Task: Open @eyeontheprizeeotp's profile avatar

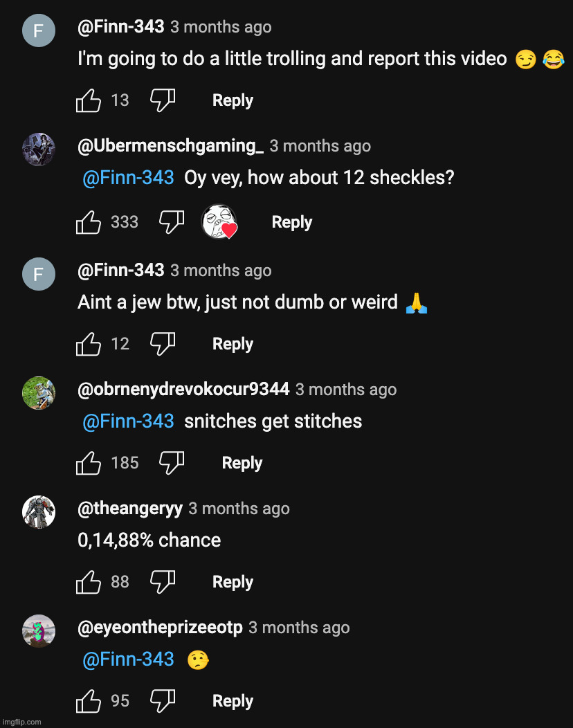Action: pyautogui.click(x=38, y=631)
